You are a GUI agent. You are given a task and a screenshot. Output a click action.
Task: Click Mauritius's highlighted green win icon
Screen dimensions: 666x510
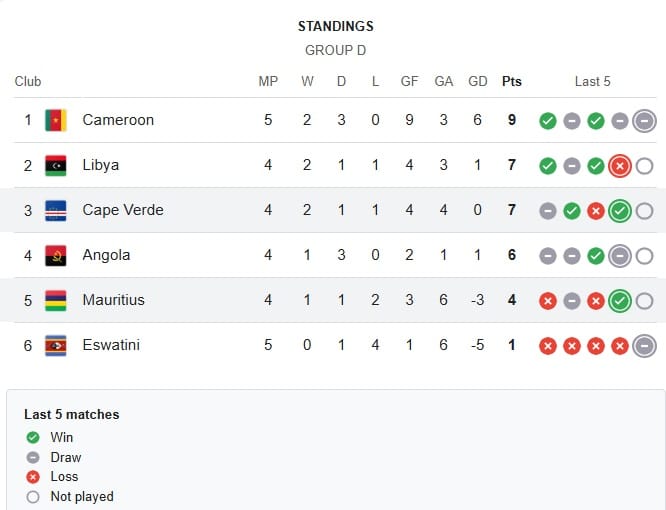coord(620,301)
